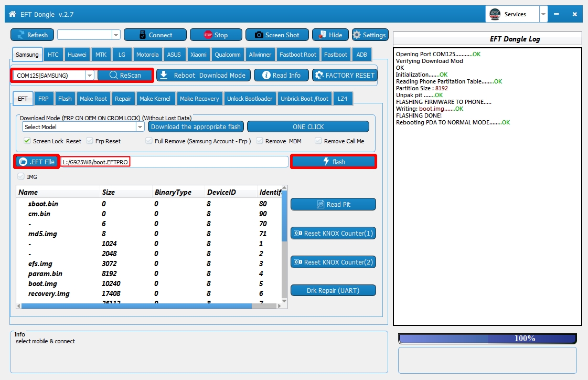Enable the Frp Reset checkbox
588x380 pixels.
coord(90,141)
